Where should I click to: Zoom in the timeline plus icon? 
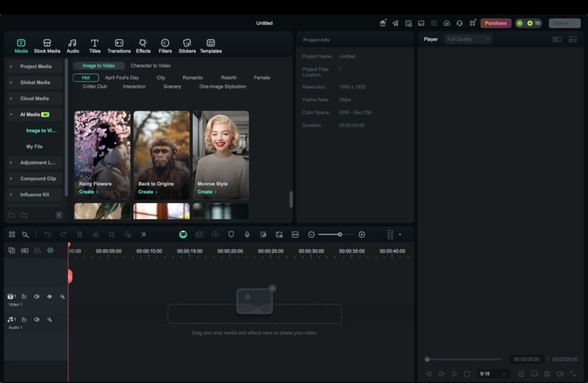pyautogui.click(x=361, y=235)
